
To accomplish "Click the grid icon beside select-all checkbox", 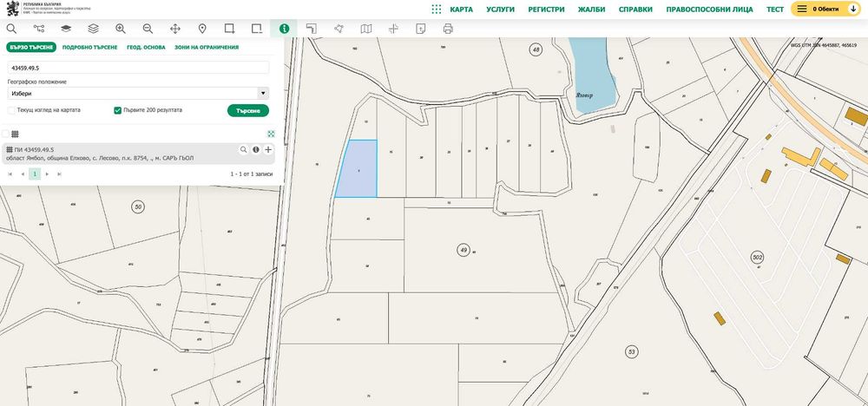I will pos(16,134).
